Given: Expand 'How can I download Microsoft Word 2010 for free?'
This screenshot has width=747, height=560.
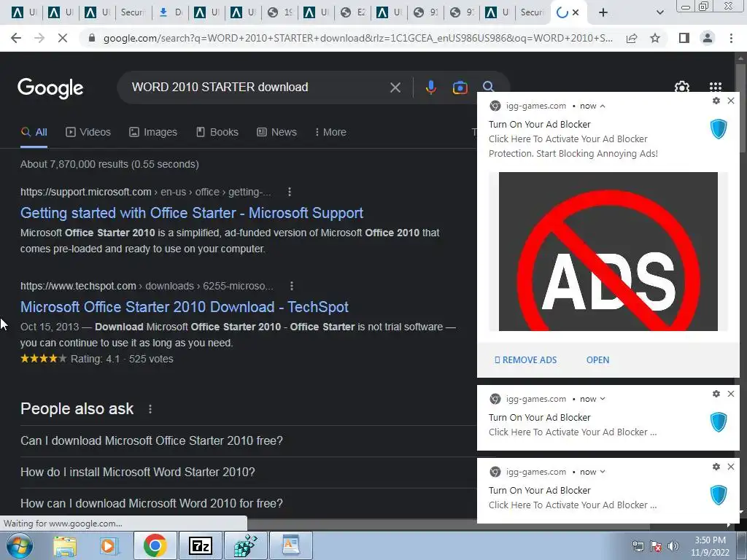Looking at the screenshot, I should click(248, 503).
